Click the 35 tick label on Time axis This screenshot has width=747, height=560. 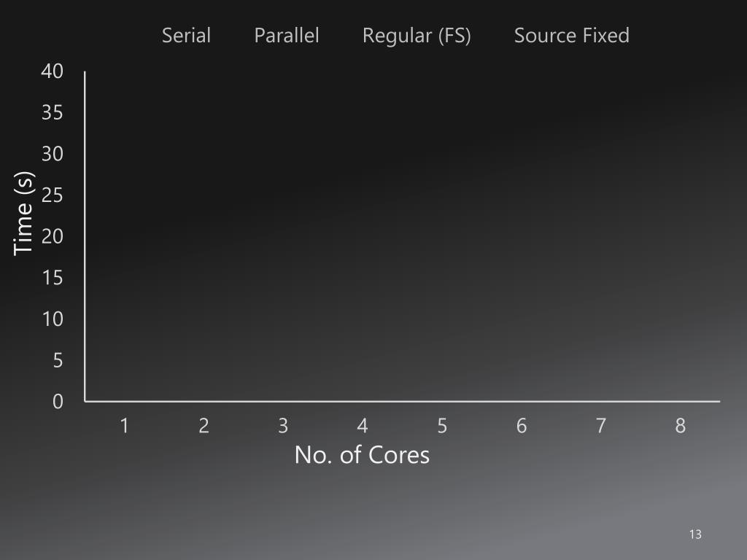click(x=53, y=113)
